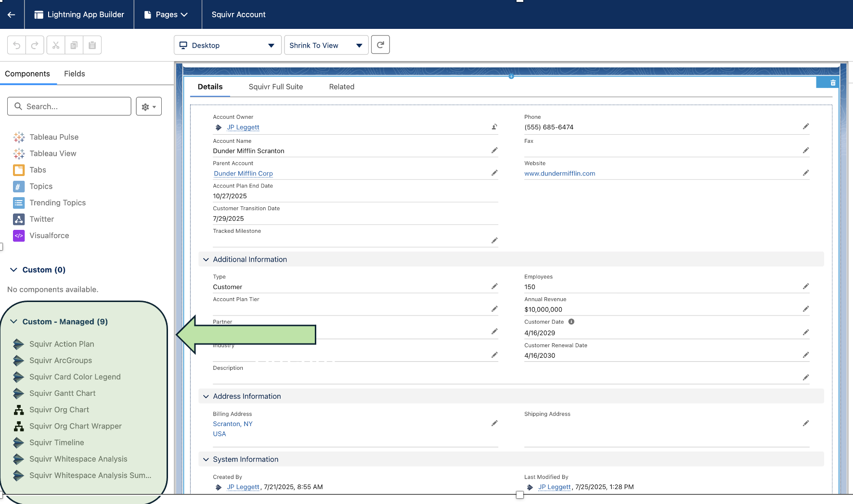This screenshot has width=853, height=504.
Task: Open the Desktop form factor dropdown
Action: click(x=228, y=45)
